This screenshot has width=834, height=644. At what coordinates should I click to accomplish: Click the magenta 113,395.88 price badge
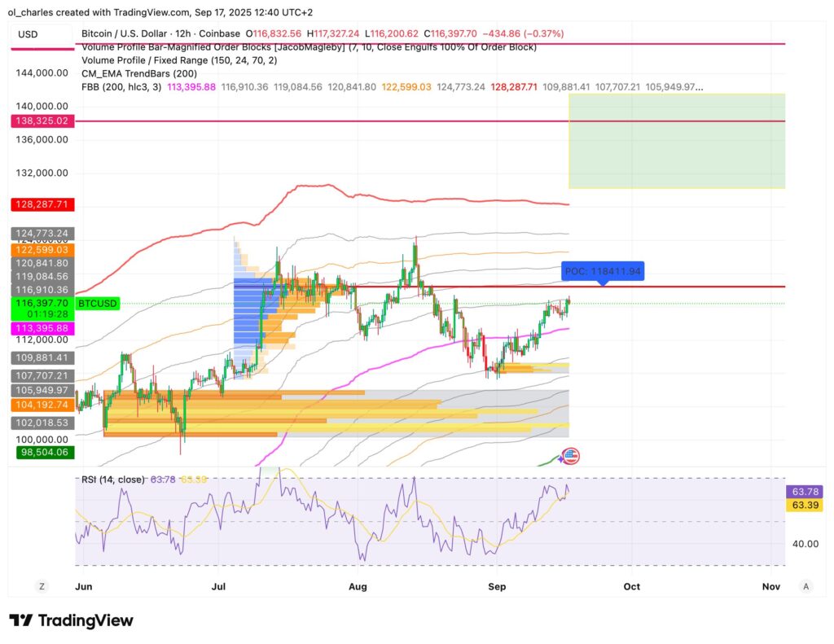coord(43,327)
